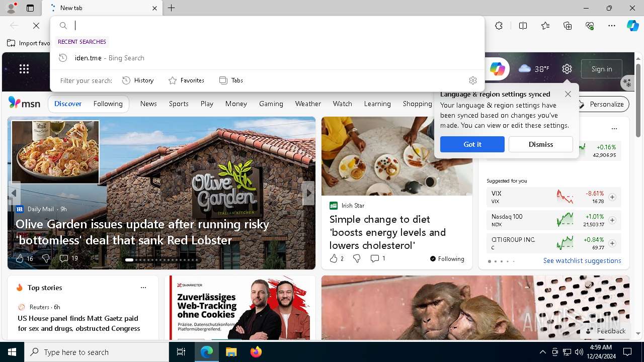Open the Money category

(236, 104)
